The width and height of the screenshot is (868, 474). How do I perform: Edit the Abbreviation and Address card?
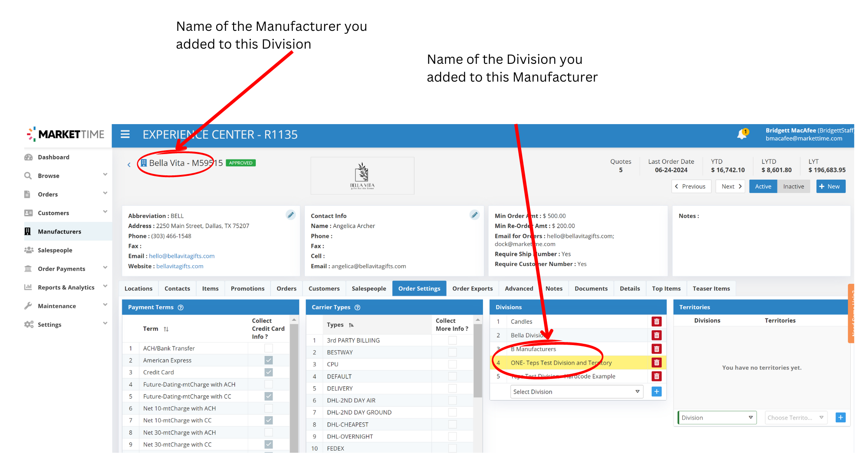coord(291,215)
